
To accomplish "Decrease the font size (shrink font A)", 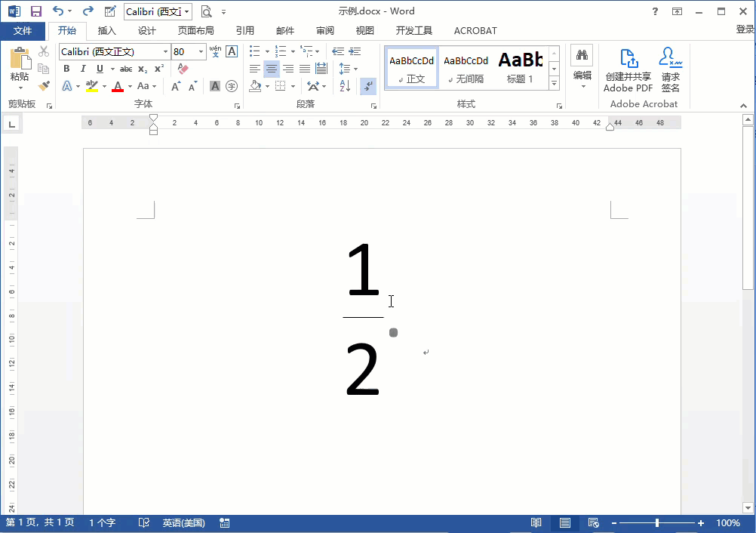I will point(193,86).
